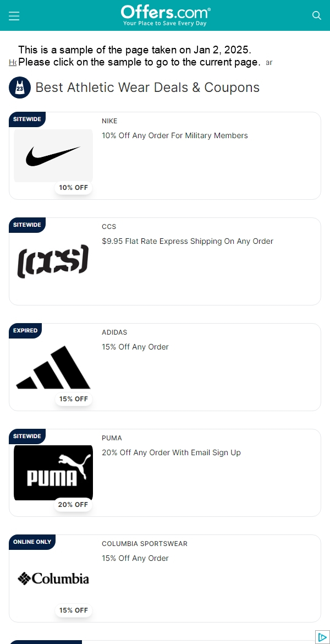Open Puma 20% off email sign up deal
Image resolution: width=330 pixels, height=644 pixels.
click(x=171, y=452)
